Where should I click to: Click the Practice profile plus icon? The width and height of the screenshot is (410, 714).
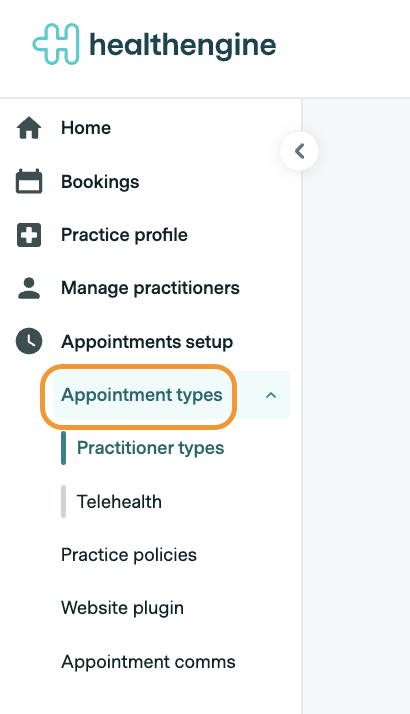(29, 235)
